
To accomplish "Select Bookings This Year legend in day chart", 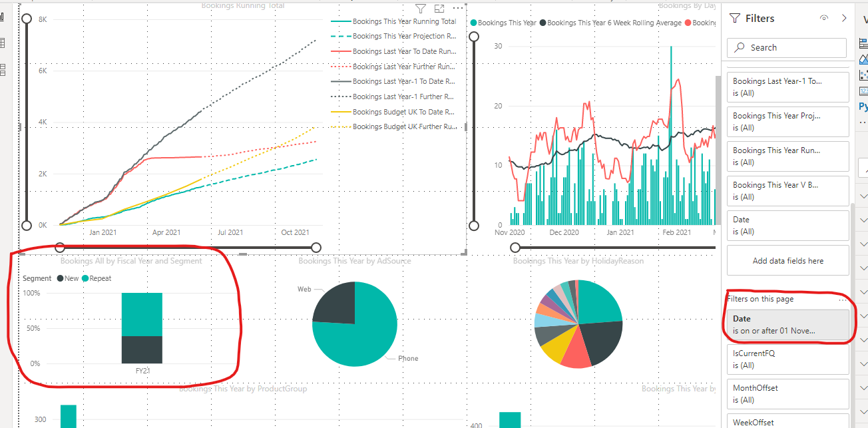I will [503, 23].
